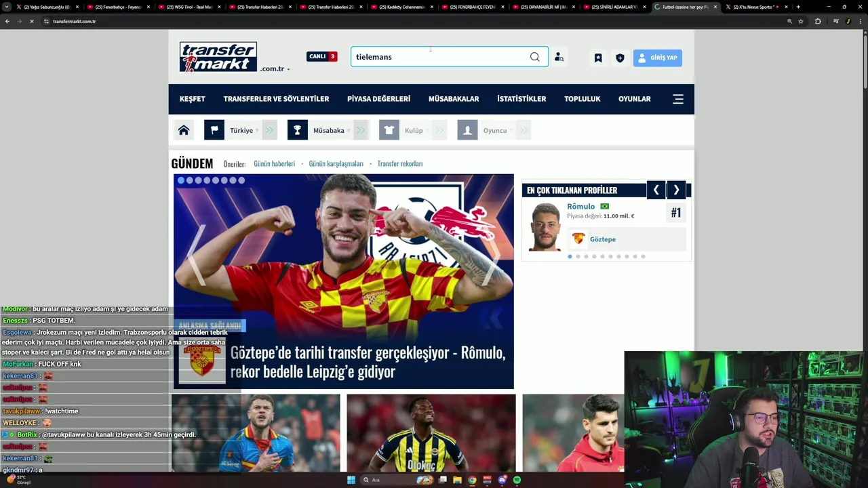This screenshot has height=488, width=868.
Task: Open the CANLI live matches button
Action: (321, 56)
